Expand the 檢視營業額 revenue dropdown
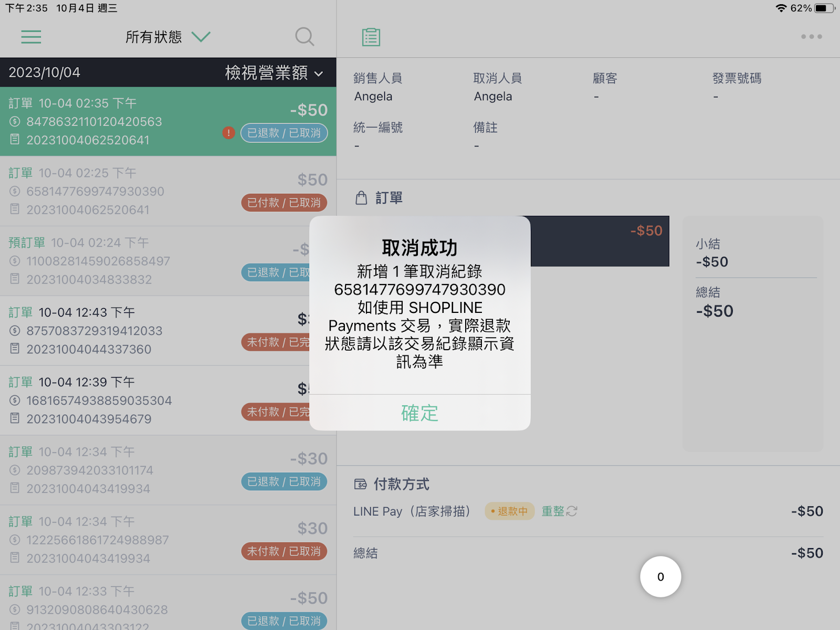The width and height of the screenshot is (840, 630). click(x=274, y=72)
